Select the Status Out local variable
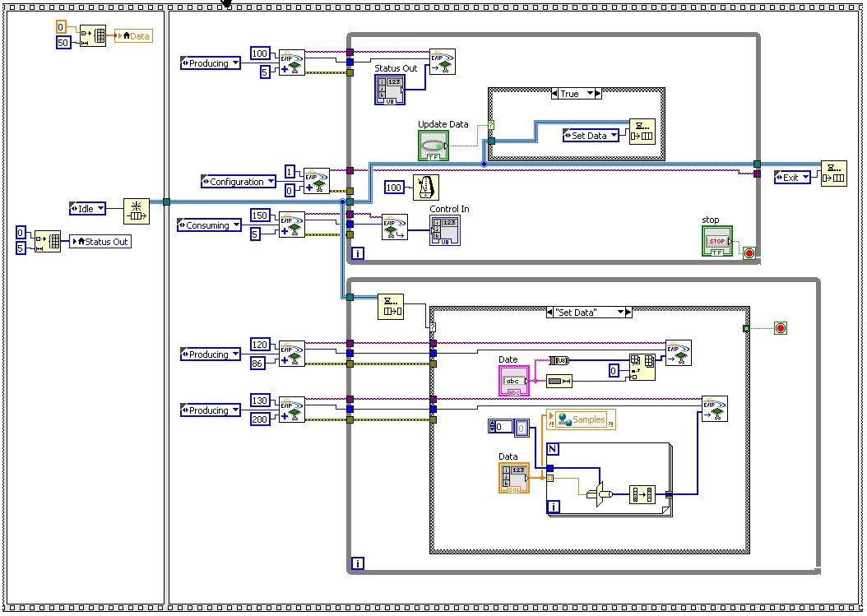The height and width of the screenshot is (616, 867). coord(100,242)
